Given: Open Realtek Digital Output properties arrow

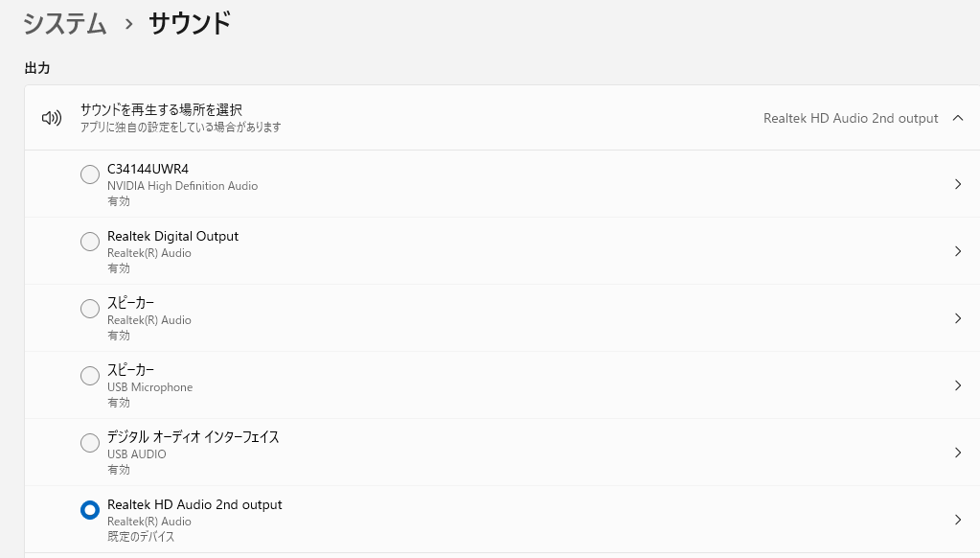Looking at the screenshot, I should [958, 251].
